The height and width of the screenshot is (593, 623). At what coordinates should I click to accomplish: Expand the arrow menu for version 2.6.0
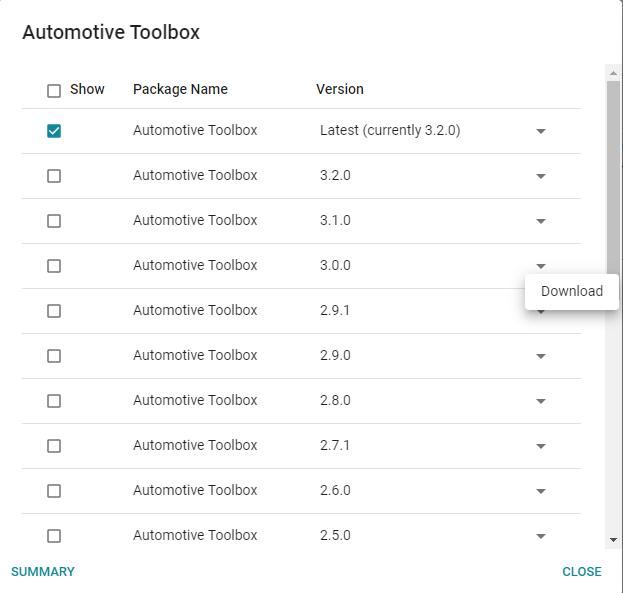pos(541,491)
